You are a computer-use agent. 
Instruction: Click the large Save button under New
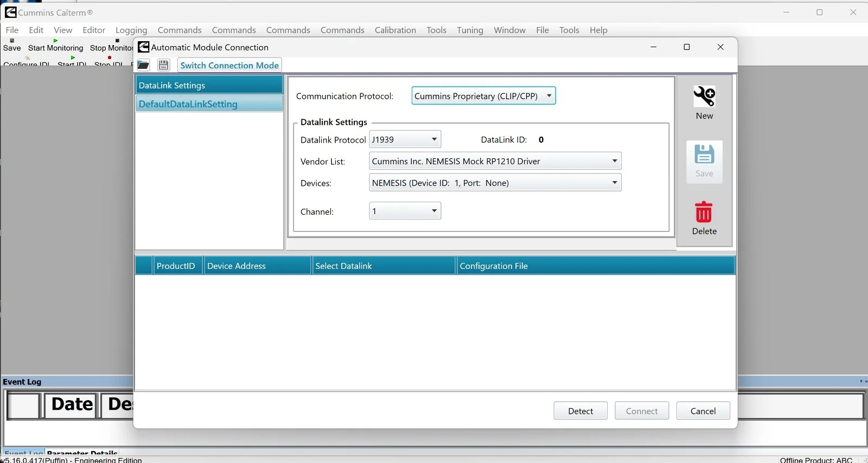(x=704, y=162)
